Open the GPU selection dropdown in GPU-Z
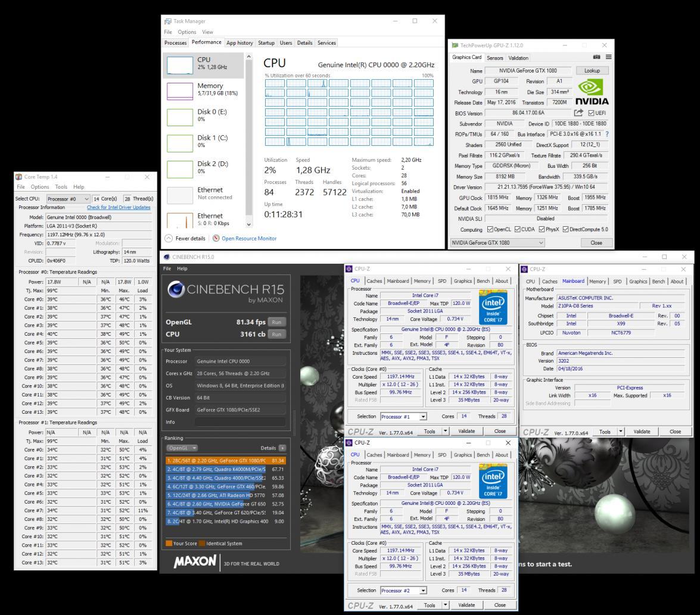The width and height of the screenshot is (700, 615). pyautogui.click(x=497, y=243)
